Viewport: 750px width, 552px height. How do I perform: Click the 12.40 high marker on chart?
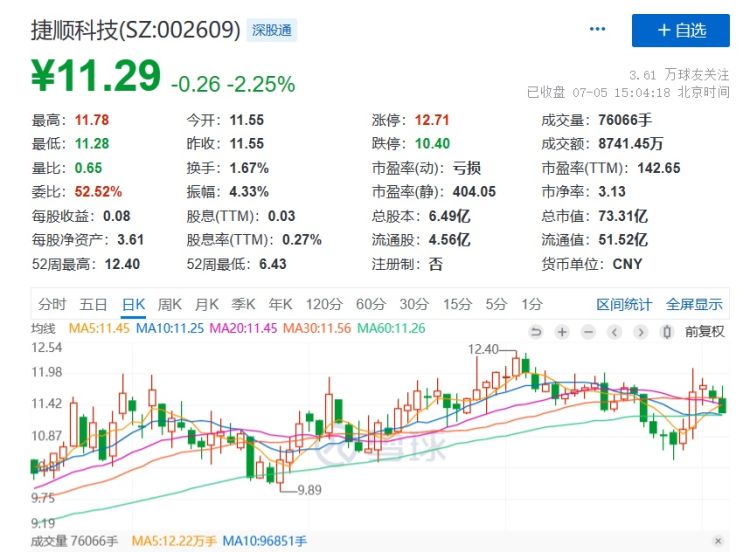483,349
